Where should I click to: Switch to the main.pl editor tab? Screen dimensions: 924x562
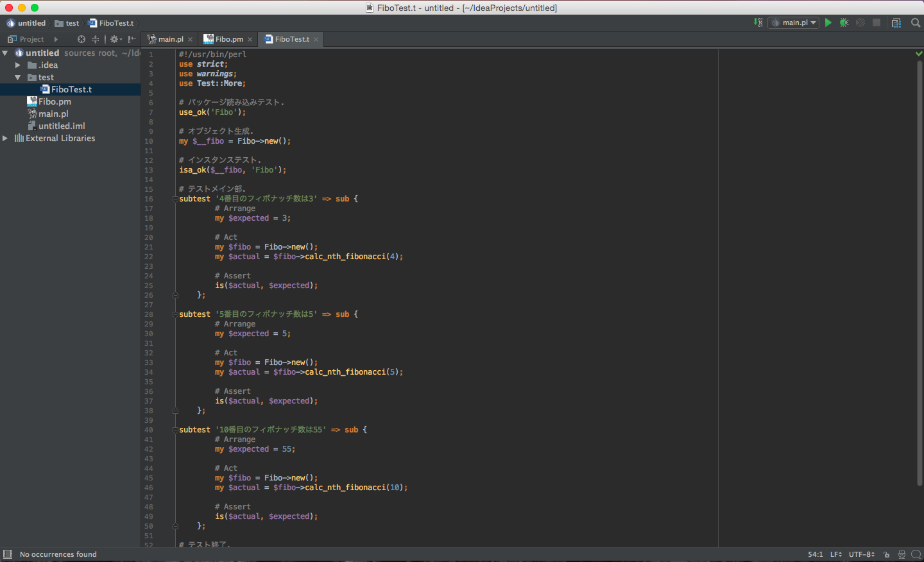[x=170, y=39]
